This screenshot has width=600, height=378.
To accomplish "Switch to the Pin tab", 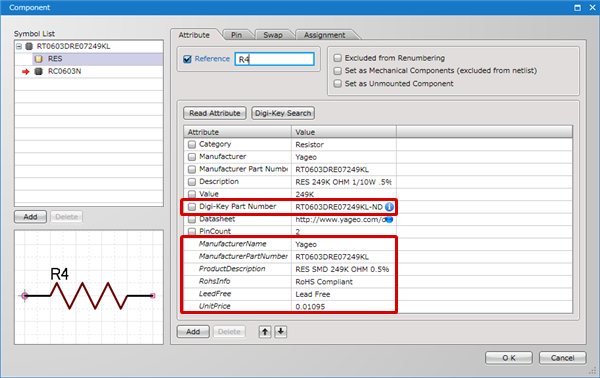I will (236, 35).
